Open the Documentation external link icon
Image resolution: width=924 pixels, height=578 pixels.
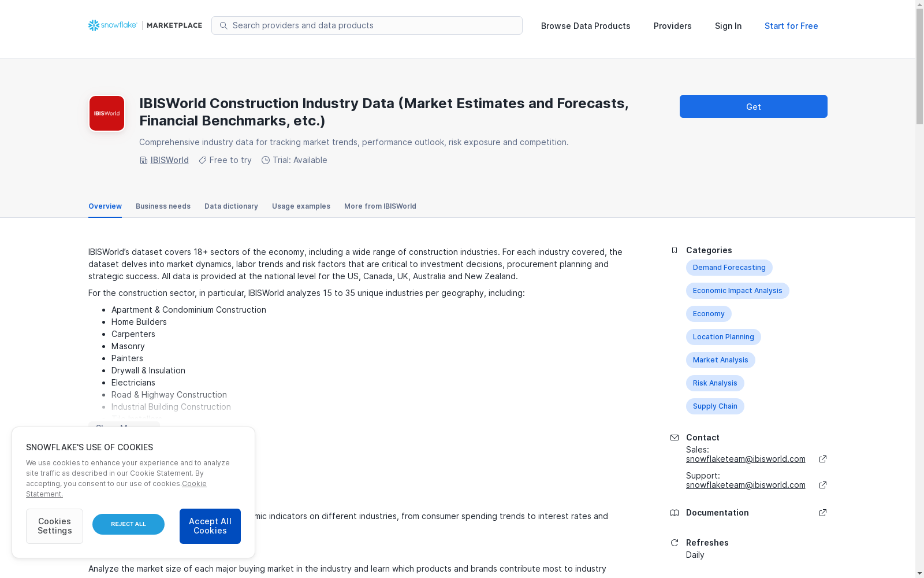(823, 513)
